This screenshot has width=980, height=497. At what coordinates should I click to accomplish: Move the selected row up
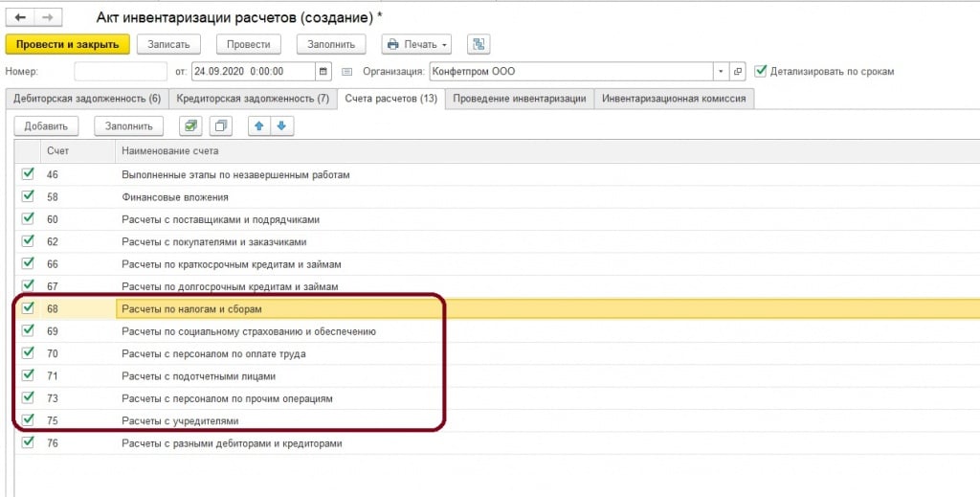(x=258, y=125)
